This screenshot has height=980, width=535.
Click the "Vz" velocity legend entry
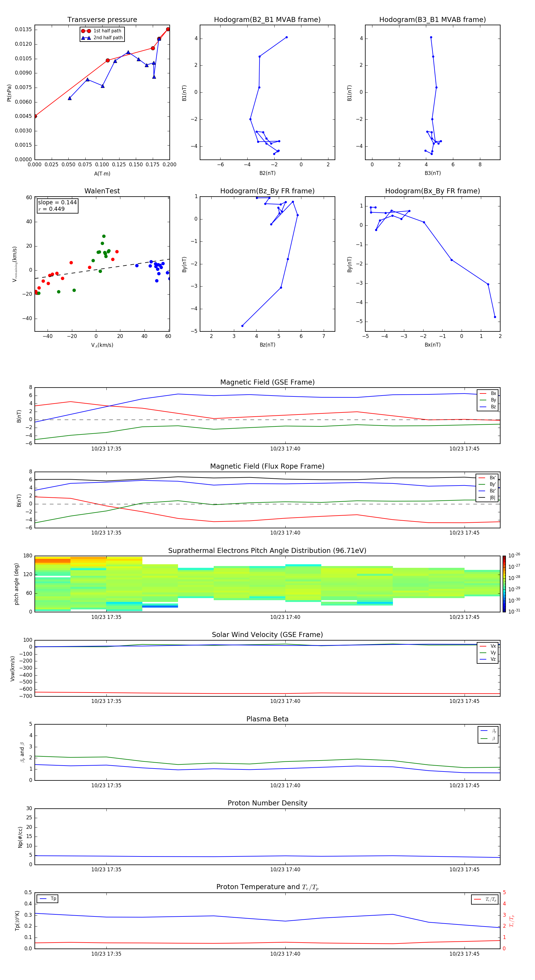pyautogui.click(x=488, y=659)
